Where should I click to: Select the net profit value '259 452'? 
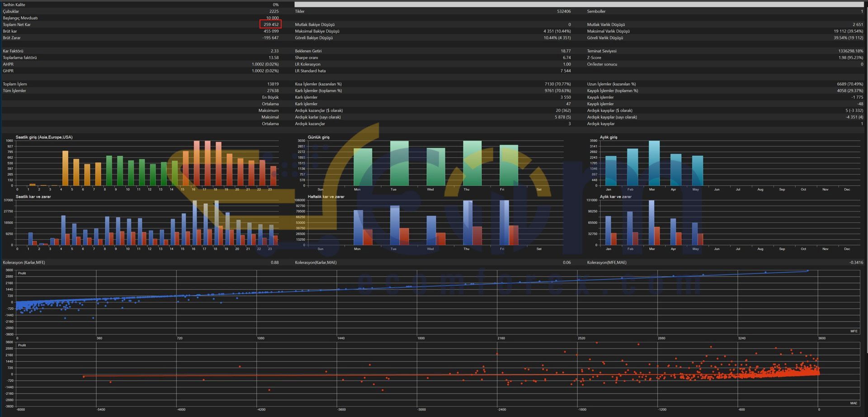click(x=271, y=24)
